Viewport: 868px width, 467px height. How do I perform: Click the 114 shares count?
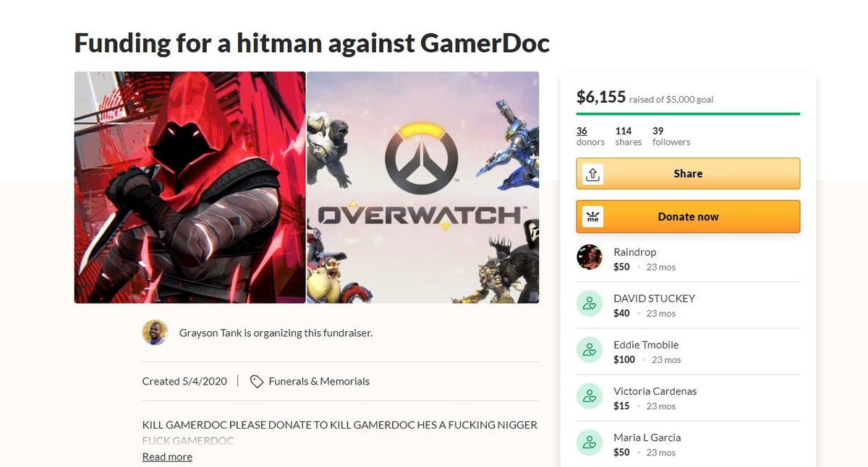click(x=628, y=136)
